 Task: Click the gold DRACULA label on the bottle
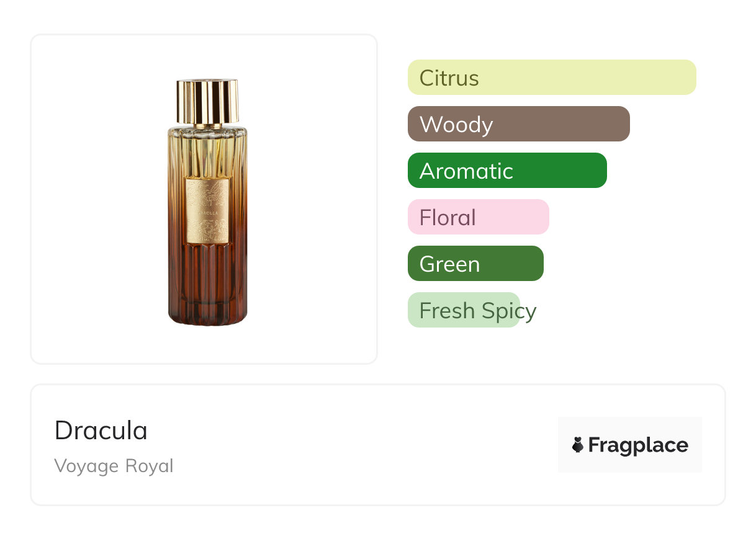pyautogui.click(x=208, y=211)
